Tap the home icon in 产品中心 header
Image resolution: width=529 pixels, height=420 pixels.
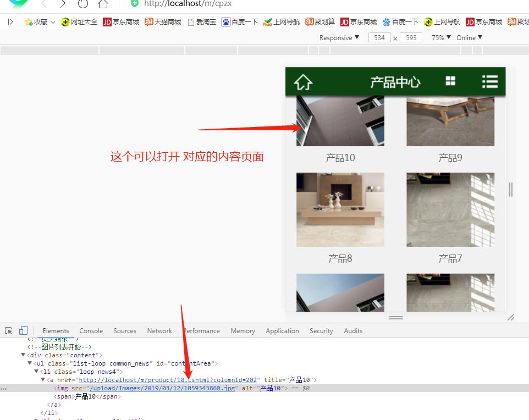tap(303, 82)
